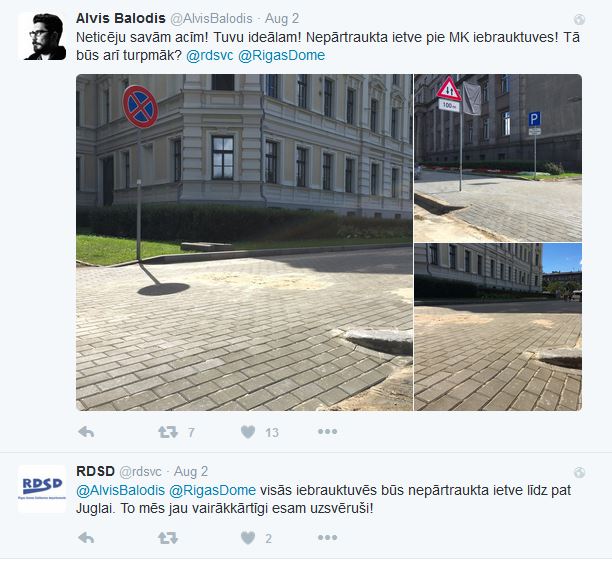Click the globe icon on Alvis Balodis's tweet
This screenshot has height=576, width=612.
tap(580, 19)
